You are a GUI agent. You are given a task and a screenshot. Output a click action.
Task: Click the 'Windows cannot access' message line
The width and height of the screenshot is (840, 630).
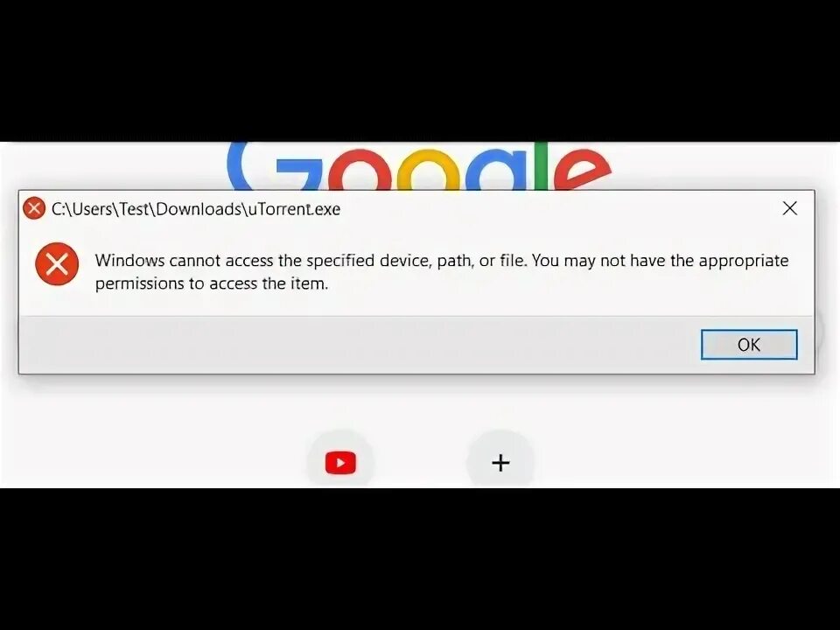click(x=442, y=261)
